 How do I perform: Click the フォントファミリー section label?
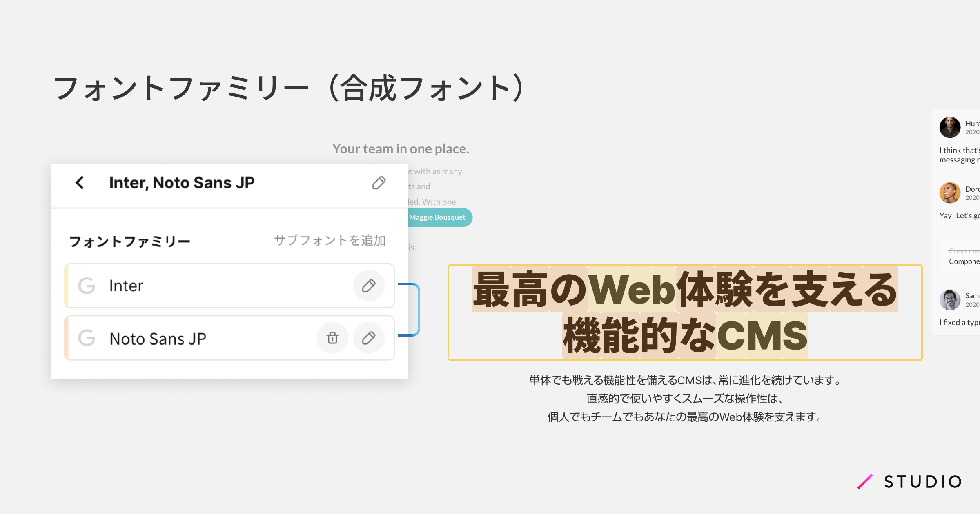pyautogui.click(x=130, y=241)
